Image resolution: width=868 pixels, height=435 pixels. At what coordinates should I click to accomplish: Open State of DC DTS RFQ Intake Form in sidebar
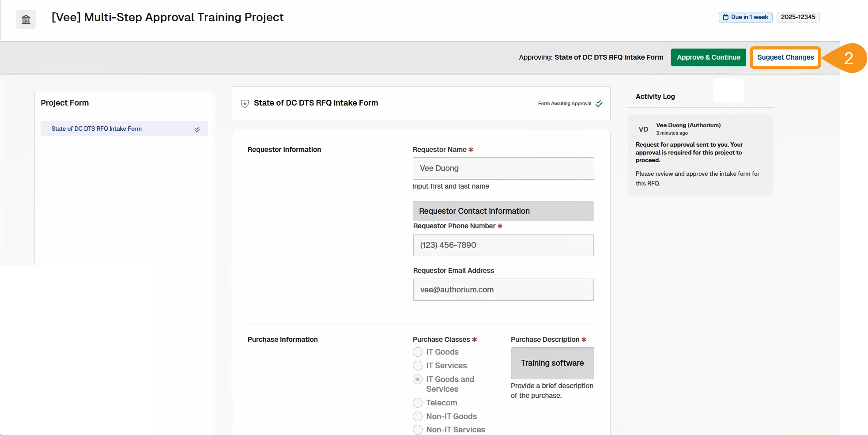click(97, 129)
